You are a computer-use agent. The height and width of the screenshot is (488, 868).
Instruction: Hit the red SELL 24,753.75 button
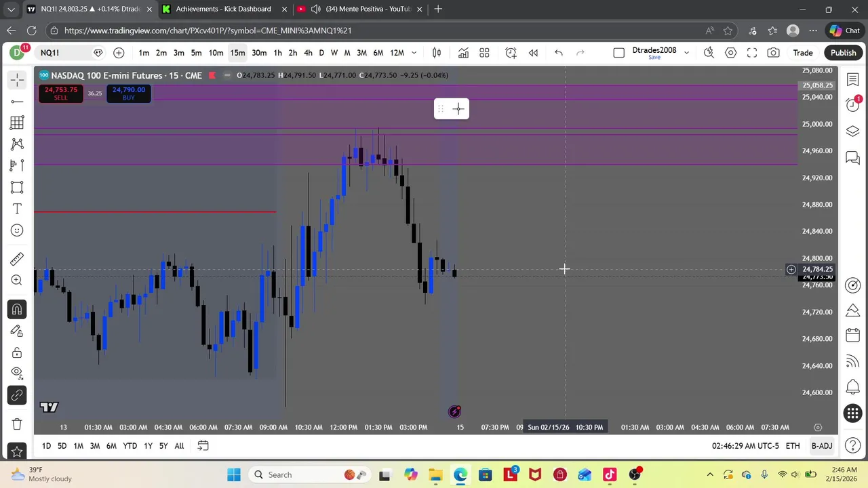[61, 94]
